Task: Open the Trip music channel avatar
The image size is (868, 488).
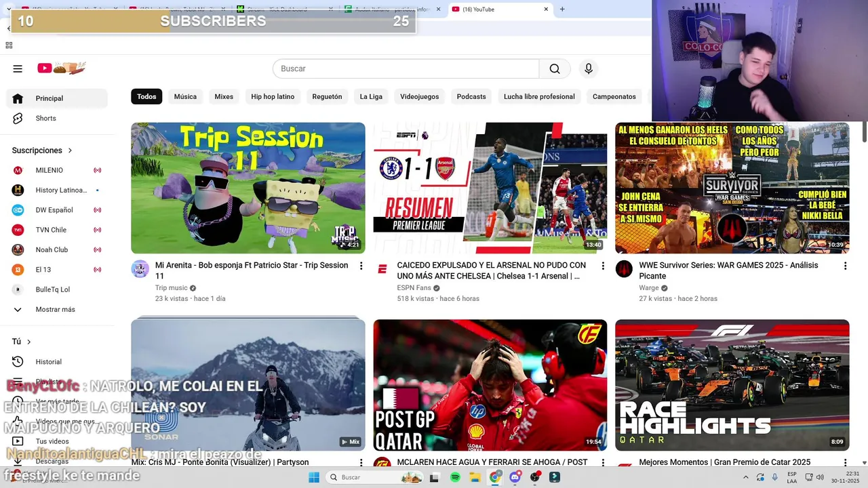Action: pos(140,269)
